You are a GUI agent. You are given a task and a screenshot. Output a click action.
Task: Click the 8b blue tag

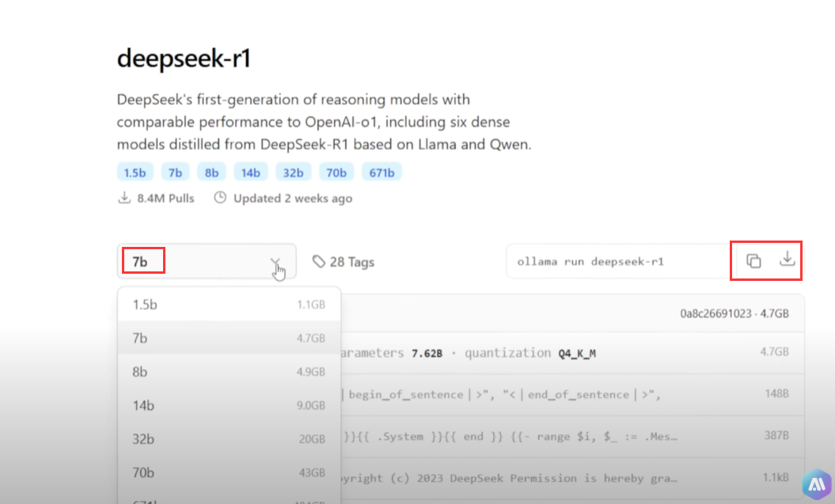(x=211, y=172)
